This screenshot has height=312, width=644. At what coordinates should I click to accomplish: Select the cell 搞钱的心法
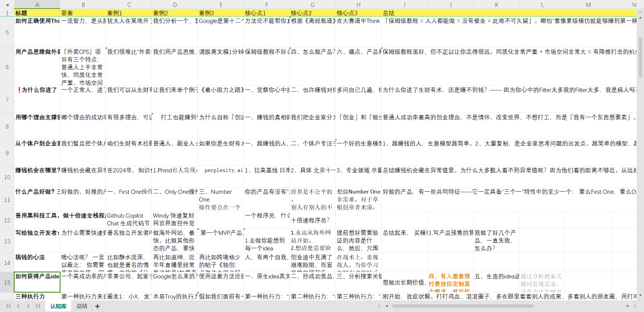(38, 263)
